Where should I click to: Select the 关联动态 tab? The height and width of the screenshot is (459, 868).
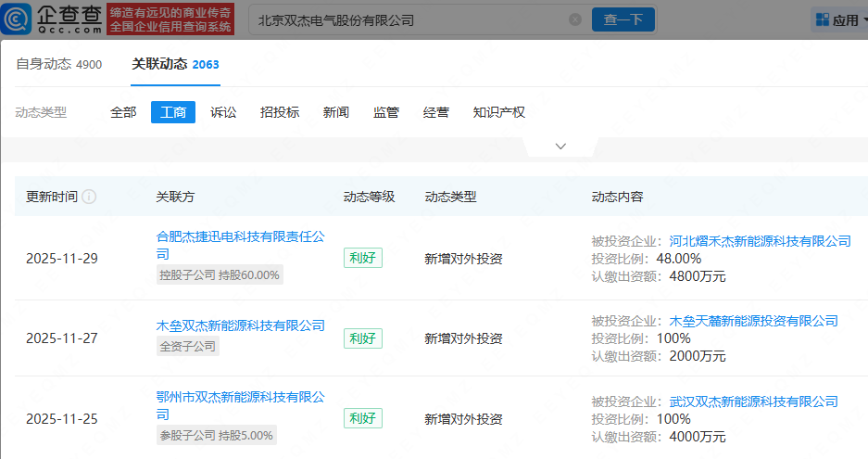tap(159, 64)
